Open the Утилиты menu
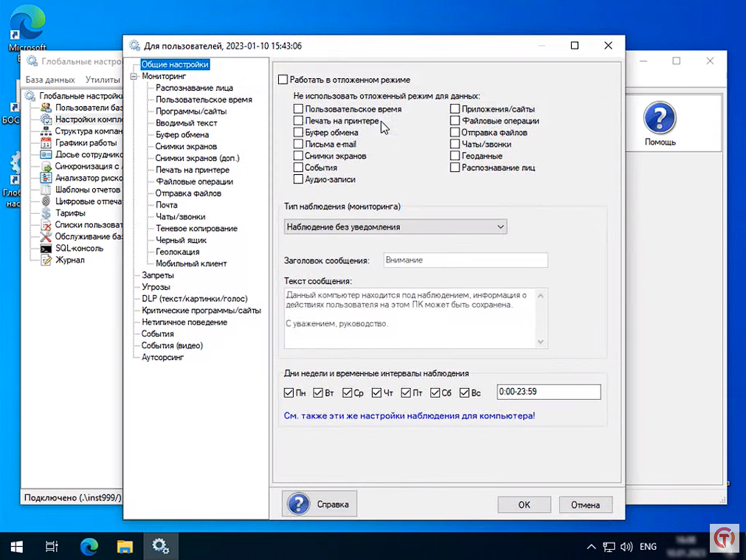Screen dimensions: 746x560 pyautogui.click(x=103, y=80)
